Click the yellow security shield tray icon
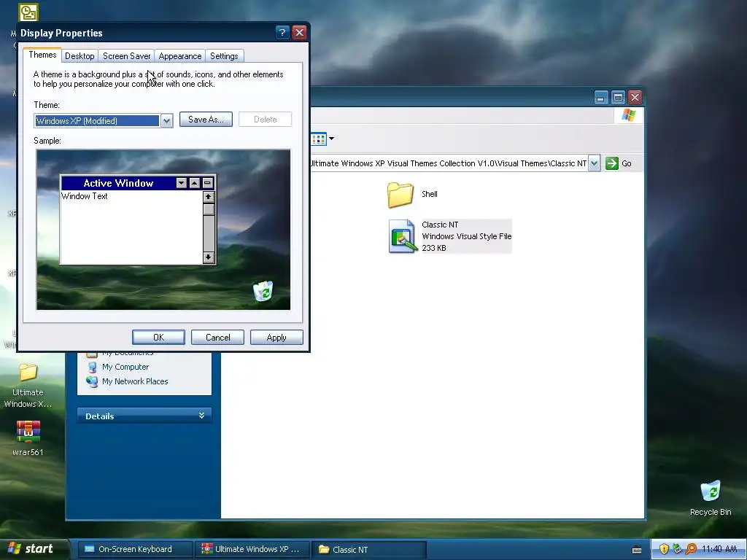Viewport: 747px width, 560px height. (x=664, y=549)
